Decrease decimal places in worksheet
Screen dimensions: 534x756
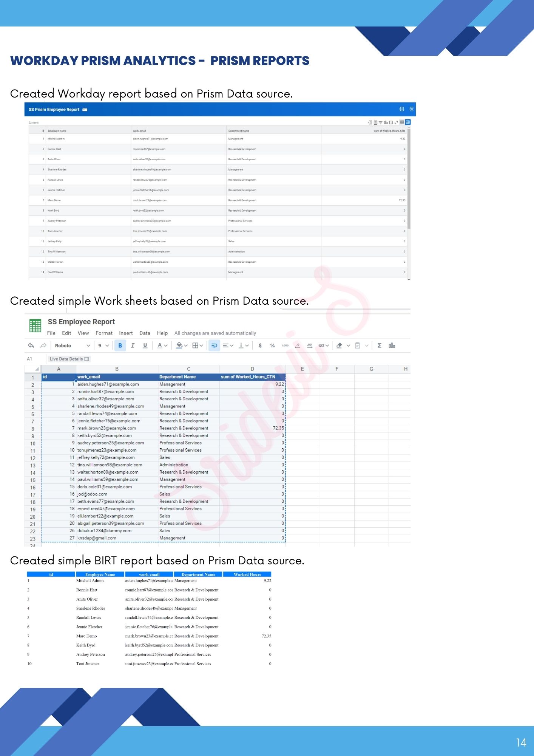click(298, 345)
